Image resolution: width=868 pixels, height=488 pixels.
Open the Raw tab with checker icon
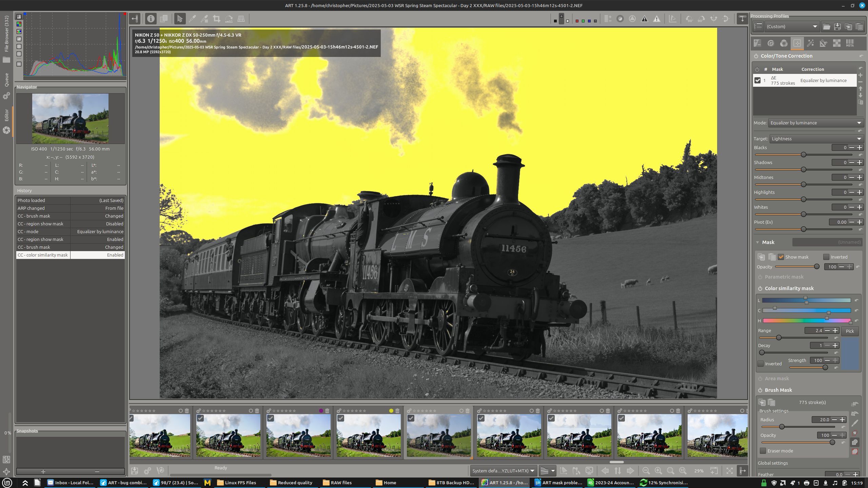[837, 43]
